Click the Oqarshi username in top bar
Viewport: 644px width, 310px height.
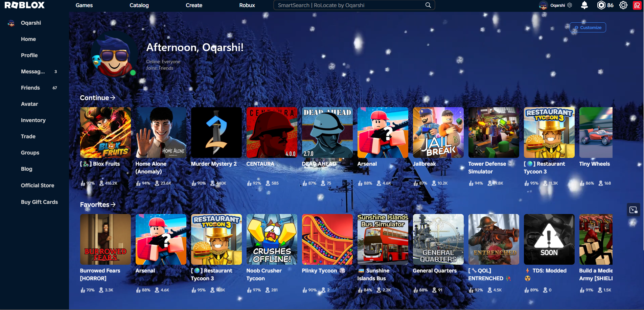tap(558, 5)
